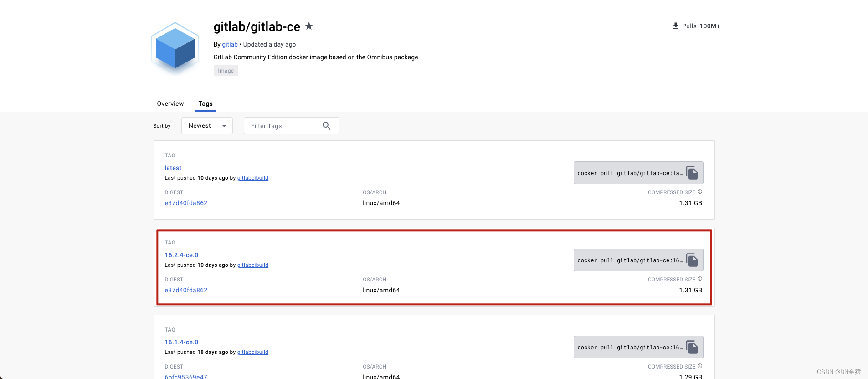This screenshot has width=868, height=379.
Task: Open the 16.1.4-ce.0 tag link
Action: coord(181,342)
